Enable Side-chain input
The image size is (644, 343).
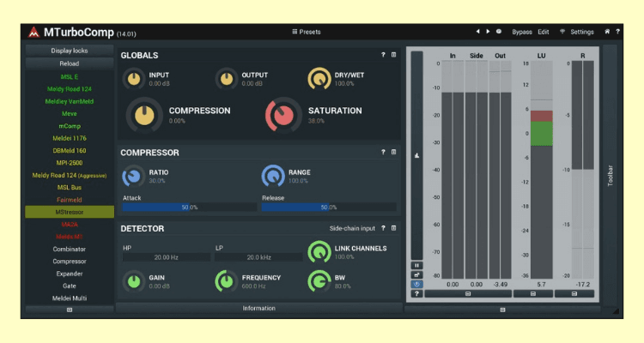click(x=352, y=228)
